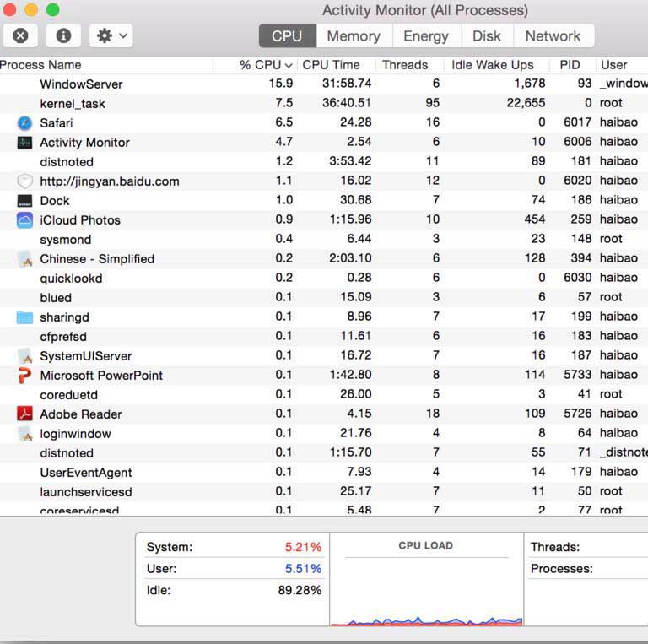This screenshot has width=648, height=644.
Task: Click the iCloud Photos cloud icon
Action: (x=24, y=220)
